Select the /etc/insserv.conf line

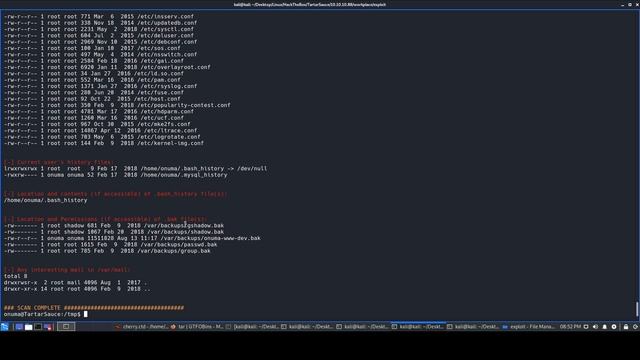pos(99,16)
